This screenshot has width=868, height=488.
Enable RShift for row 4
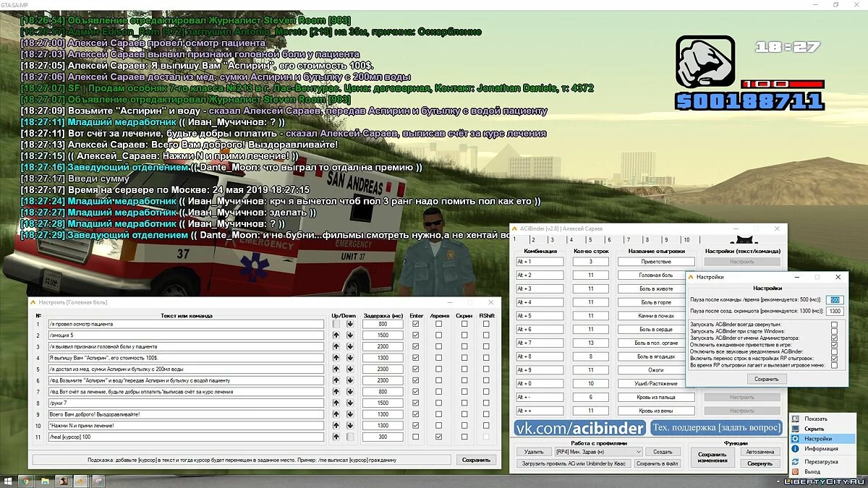[487, 358]
